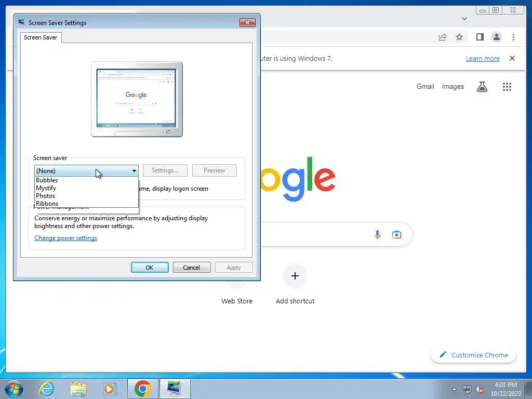The height and width of the screenshot is (399, 532).
Task: Switch to Chrome via the taskbar icon
Action: tap(142, 389)
